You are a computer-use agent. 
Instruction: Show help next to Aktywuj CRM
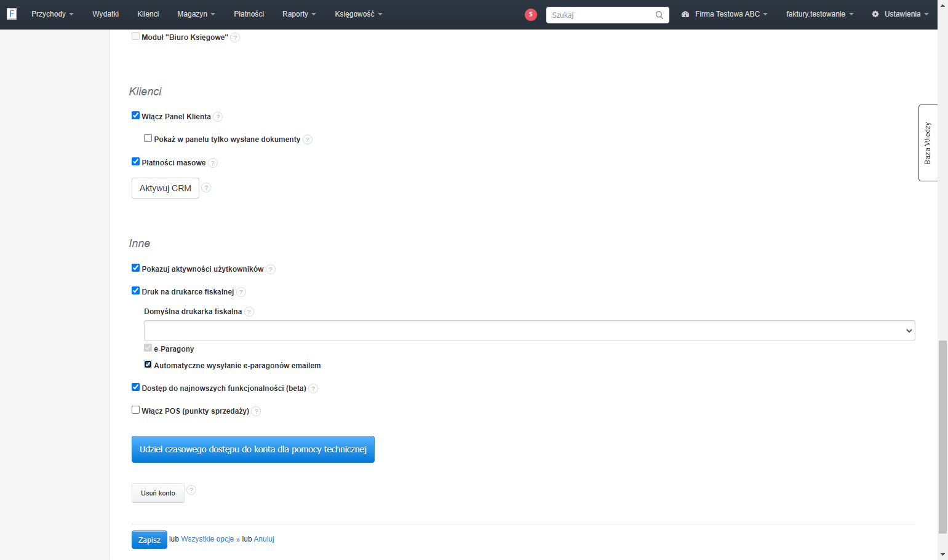click(x=207, y=187)
